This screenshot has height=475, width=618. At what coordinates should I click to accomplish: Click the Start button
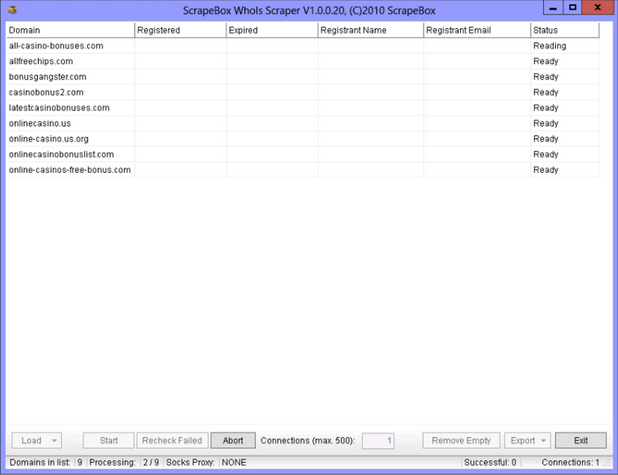point(108,440)
